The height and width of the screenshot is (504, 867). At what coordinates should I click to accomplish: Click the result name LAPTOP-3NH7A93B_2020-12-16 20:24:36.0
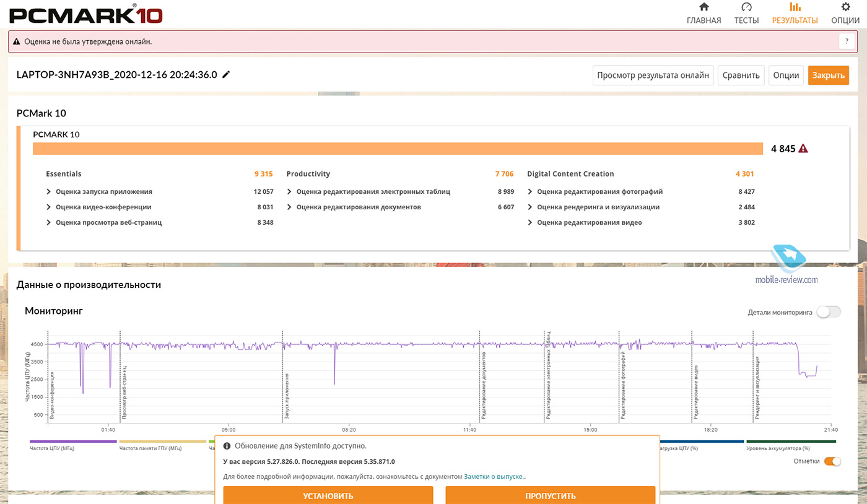click(116, 75)
